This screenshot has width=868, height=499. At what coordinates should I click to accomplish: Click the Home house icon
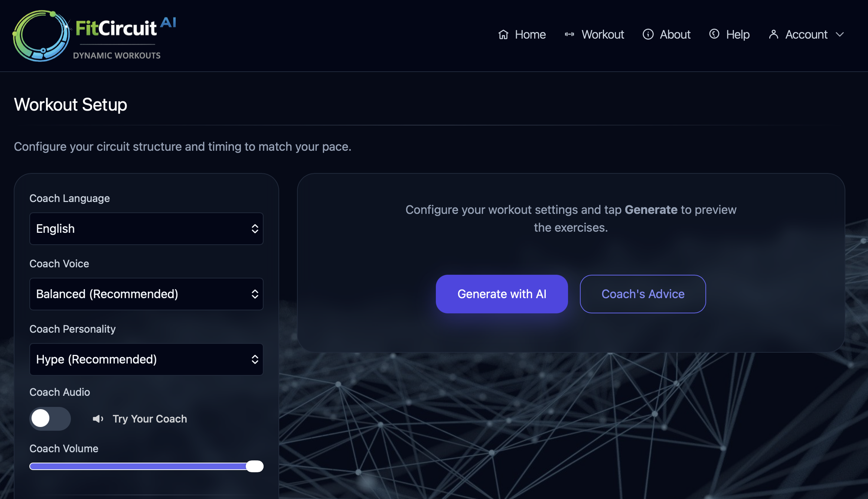(x=503, y=35)
